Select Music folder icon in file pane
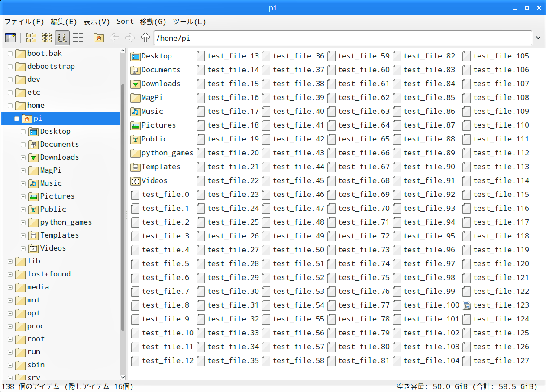The image size is (546, 392). pos(136,112)
